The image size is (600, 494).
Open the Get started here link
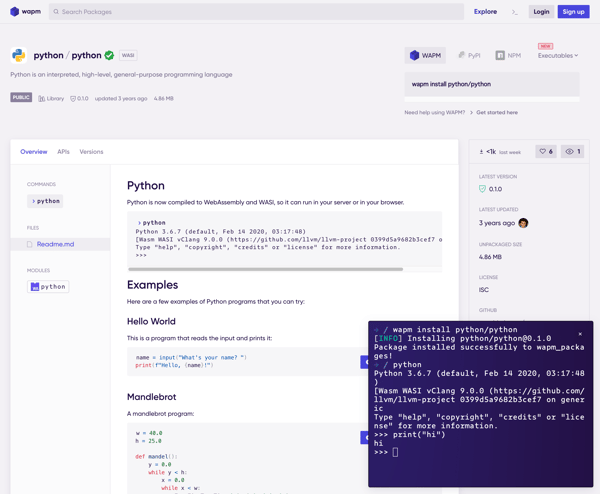(497, 112)
